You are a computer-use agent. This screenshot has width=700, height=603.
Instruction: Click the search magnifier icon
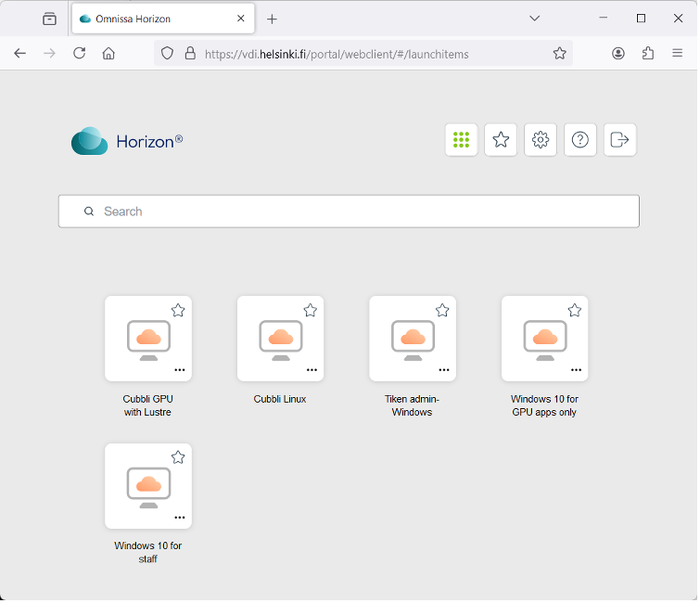tap(89, 212)
